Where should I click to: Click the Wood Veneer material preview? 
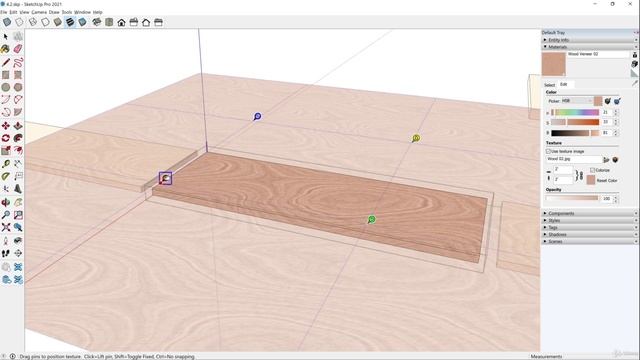point(553,64)
